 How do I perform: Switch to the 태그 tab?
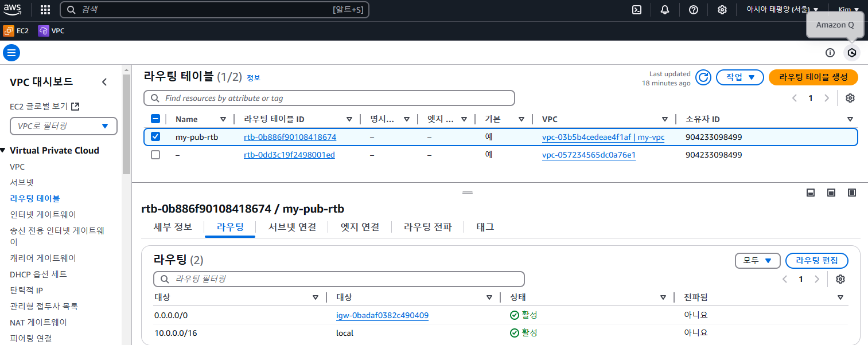485,227
